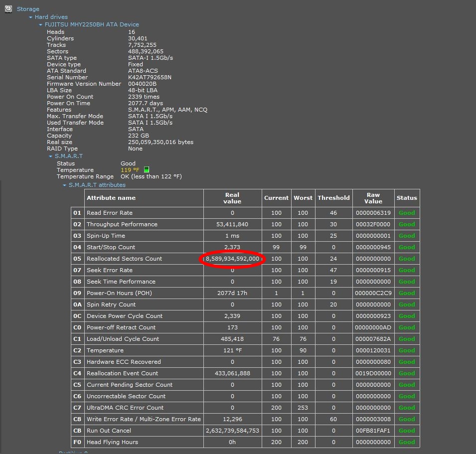Viewport: 476px width, 454px height.
Task: Select Hardware ECC Recovered attribute
Action: coord(124,362)
